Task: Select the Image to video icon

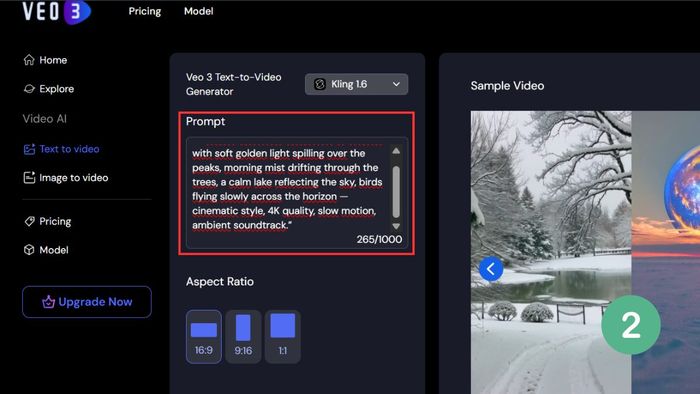Action: (x=29, y=178)
